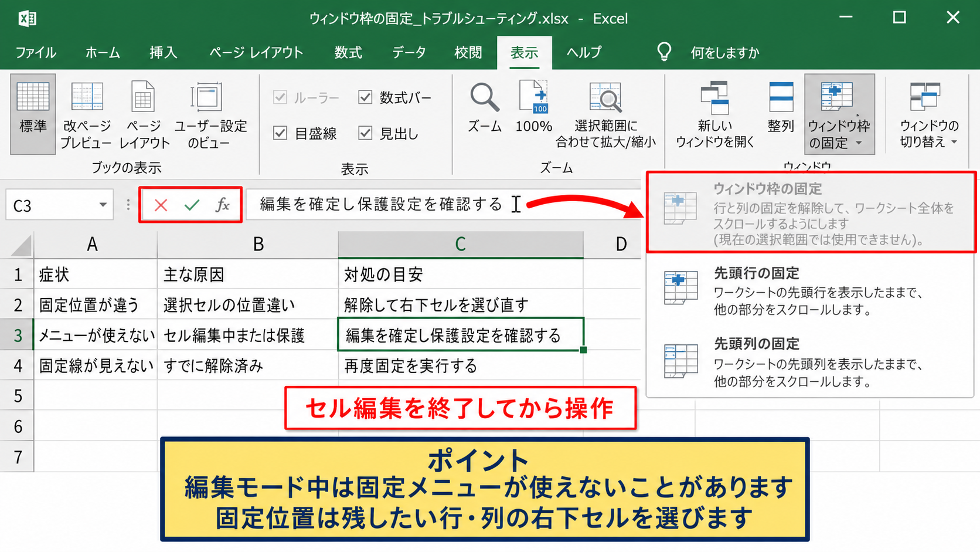
Task: Choose ウィンドウ枠の固定 menu entry
Action: pos(811,212)
